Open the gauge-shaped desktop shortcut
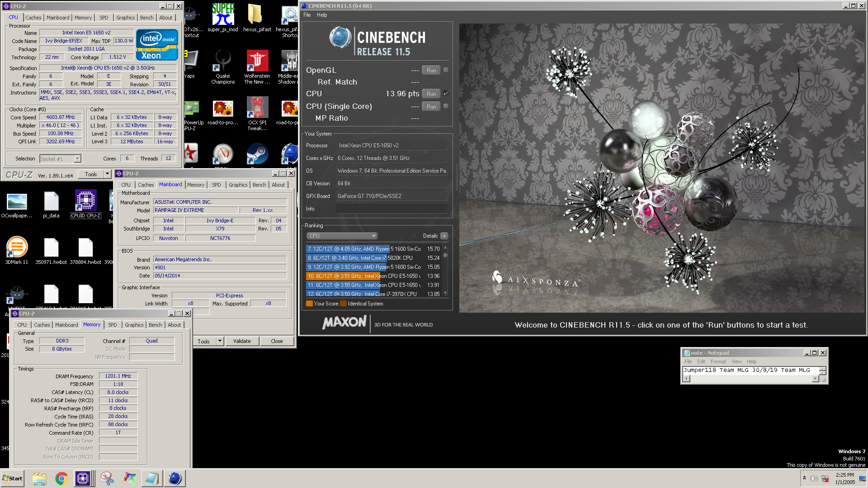Viewport: 868px width, 488px height. tap(223, 154)
